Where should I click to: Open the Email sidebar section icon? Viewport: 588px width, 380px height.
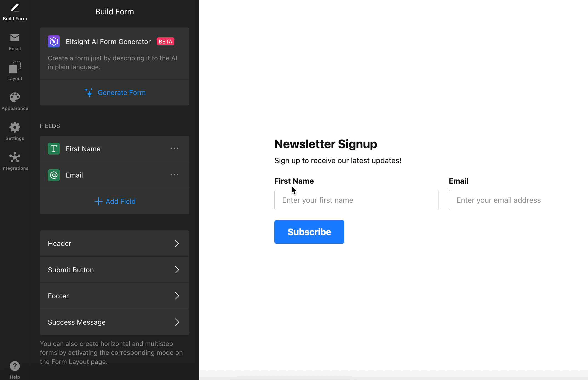pos(15,38)
